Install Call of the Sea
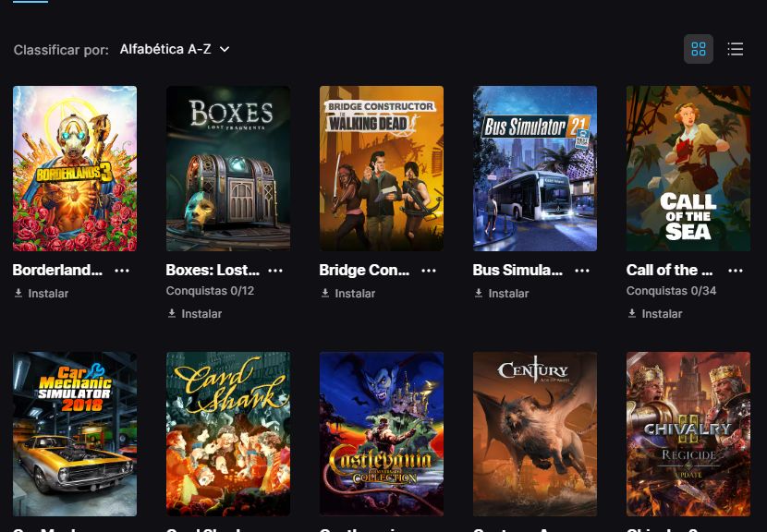The width and height of the screenshot is (767, 532). tap(655, 313)
